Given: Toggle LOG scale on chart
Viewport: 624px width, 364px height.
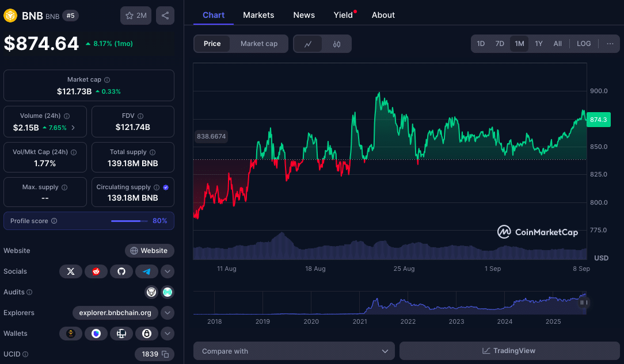Looking at the screenshot, I should coord(584,44).
